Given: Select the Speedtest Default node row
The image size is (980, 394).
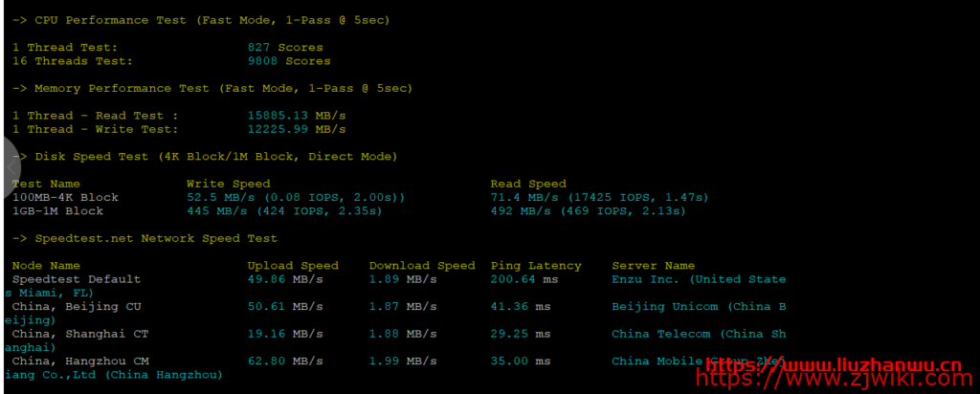Looking at the screenshot, I should pos(77,279).
